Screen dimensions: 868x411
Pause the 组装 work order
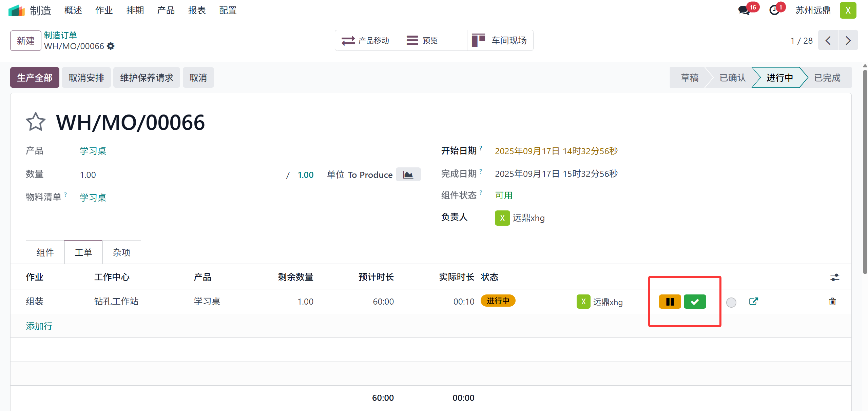coord(670,302)
